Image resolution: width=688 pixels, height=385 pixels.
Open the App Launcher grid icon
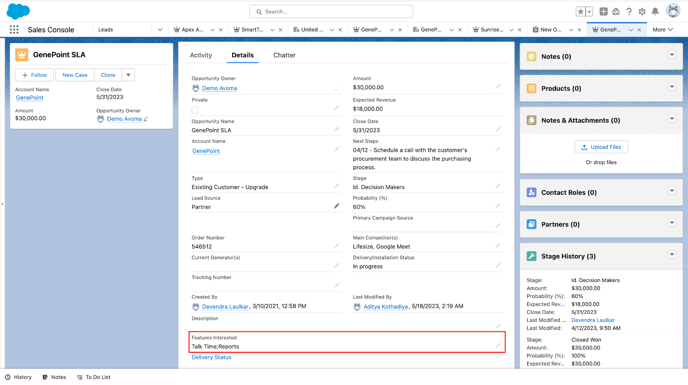(14, 29)
